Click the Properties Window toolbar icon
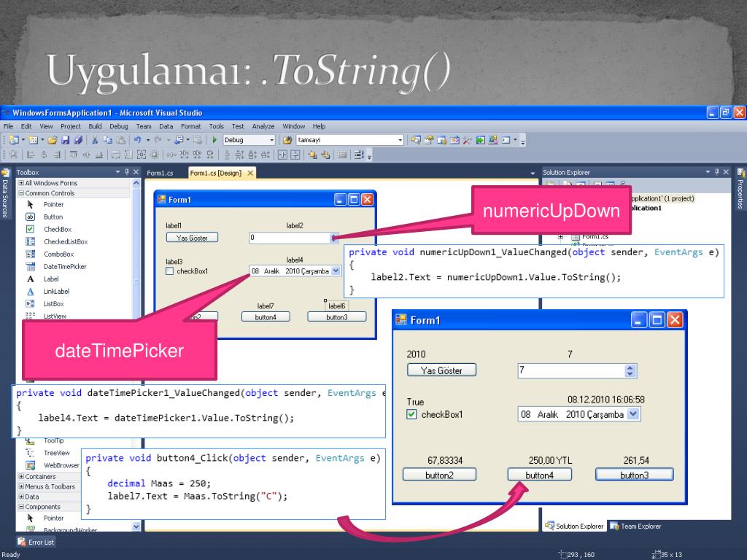Screen dimensions: 747x560 (x=429, y=140)
